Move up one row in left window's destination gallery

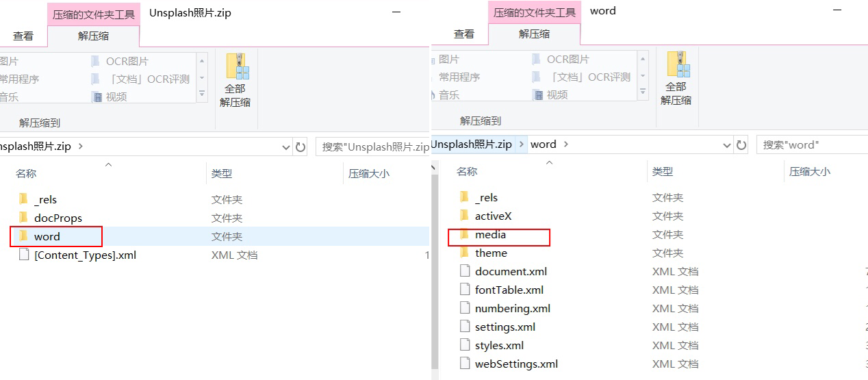[202, 61]
